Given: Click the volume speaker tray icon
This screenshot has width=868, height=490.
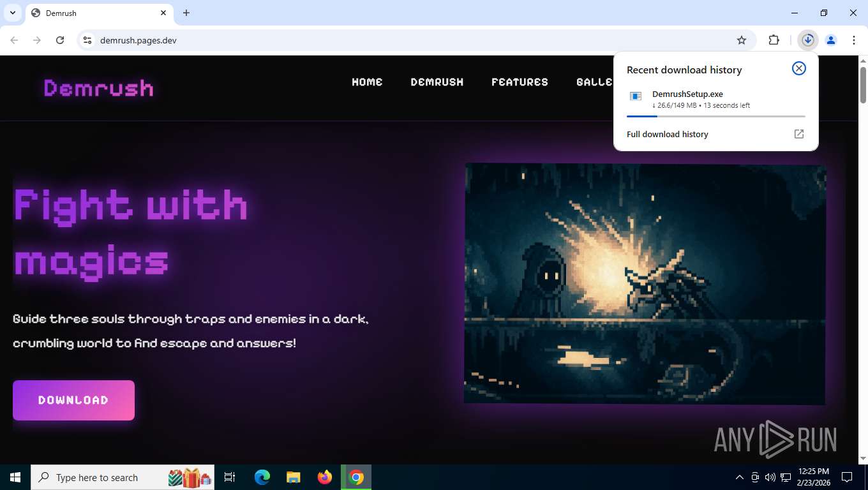Looking at the screenshot, I should 770,477.
